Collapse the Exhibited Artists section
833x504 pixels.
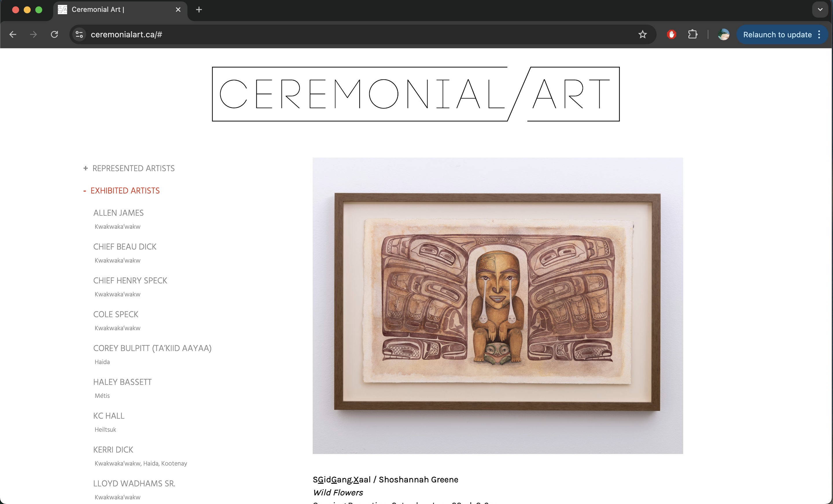121,191
